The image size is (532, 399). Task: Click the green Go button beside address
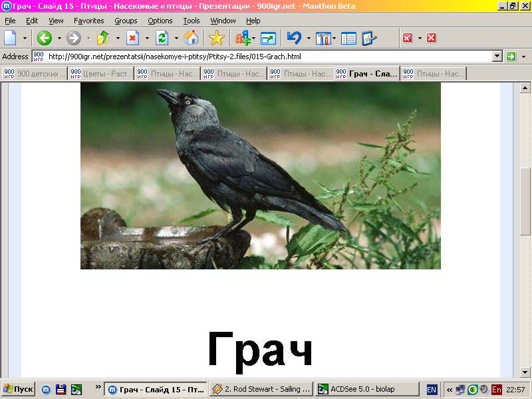(x=511, y=57)
